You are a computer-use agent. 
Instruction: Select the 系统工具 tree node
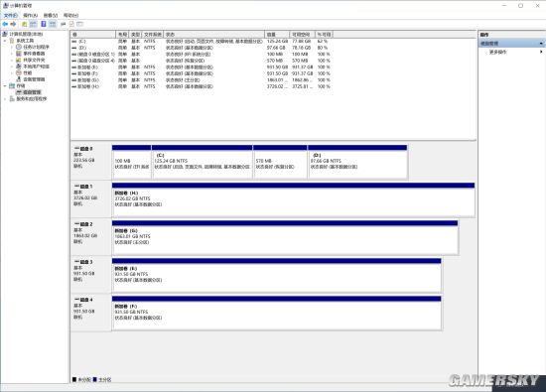25,41
